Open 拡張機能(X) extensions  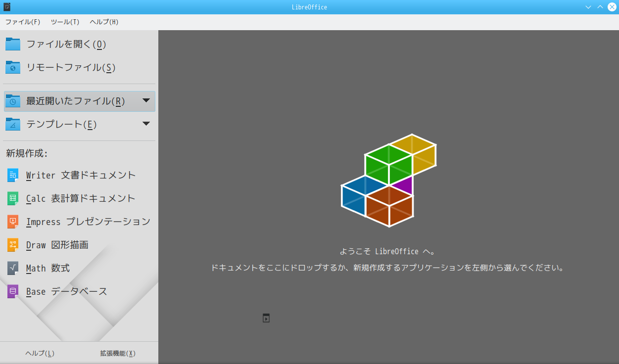tap(118, 353)
